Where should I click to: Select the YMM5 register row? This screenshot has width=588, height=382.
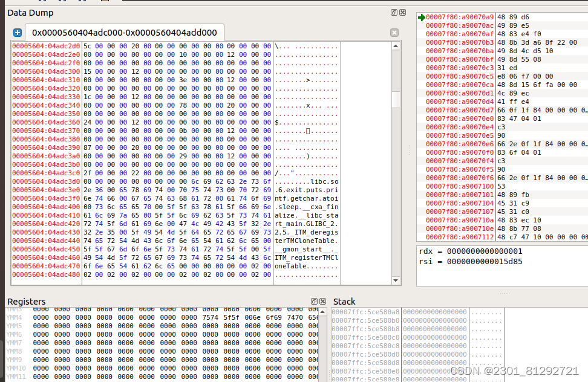pyautogui.click(x=162, y=326)
